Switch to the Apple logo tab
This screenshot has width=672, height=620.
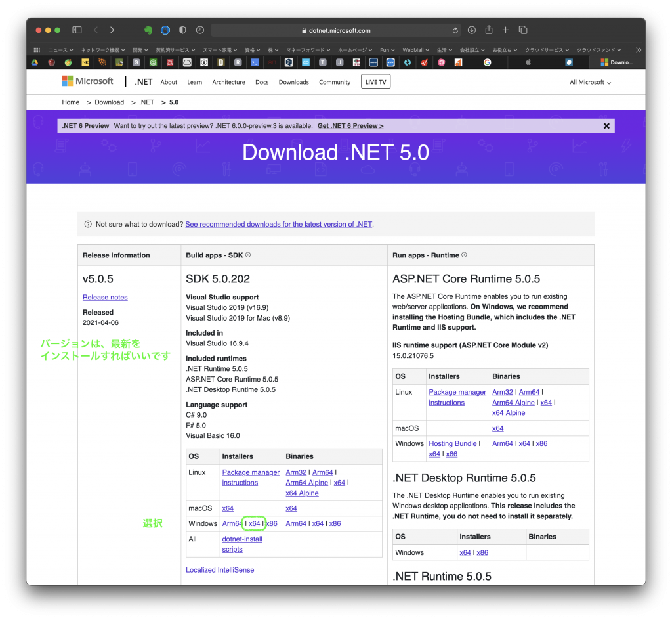click(x=528, y=62)
